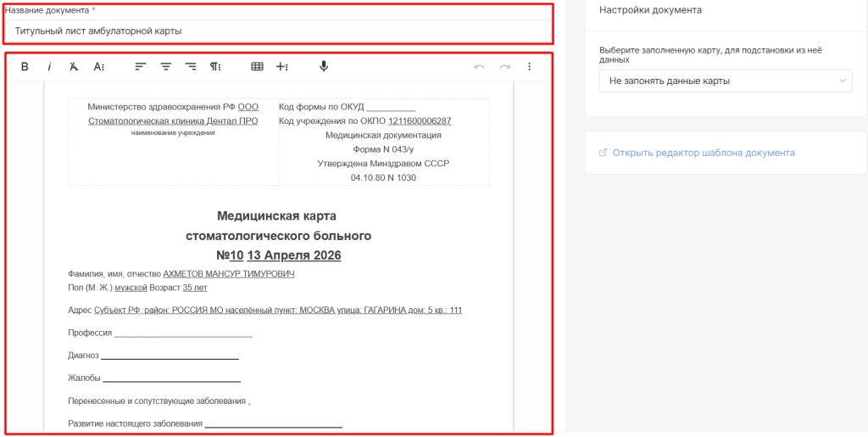This screenshot has width=868, height=437.
Task: Toggle bold formatting in the editor toolbar
Action: [25, 66]
